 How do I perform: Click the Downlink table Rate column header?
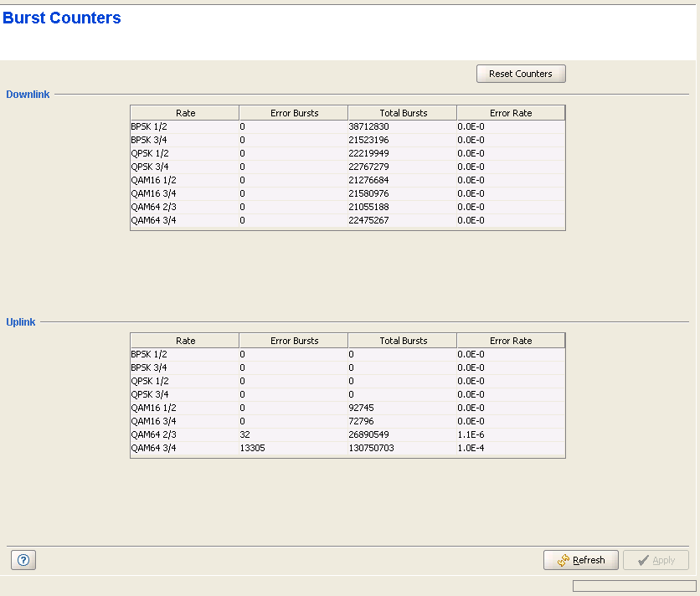click(185, 113)
